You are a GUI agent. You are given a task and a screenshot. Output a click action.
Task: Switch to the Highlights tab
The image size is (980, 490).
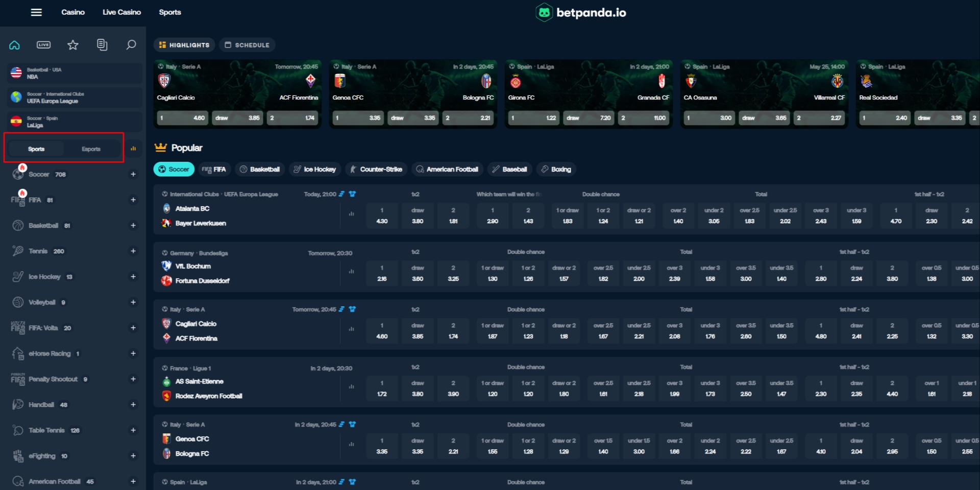[x=184, y=45]
